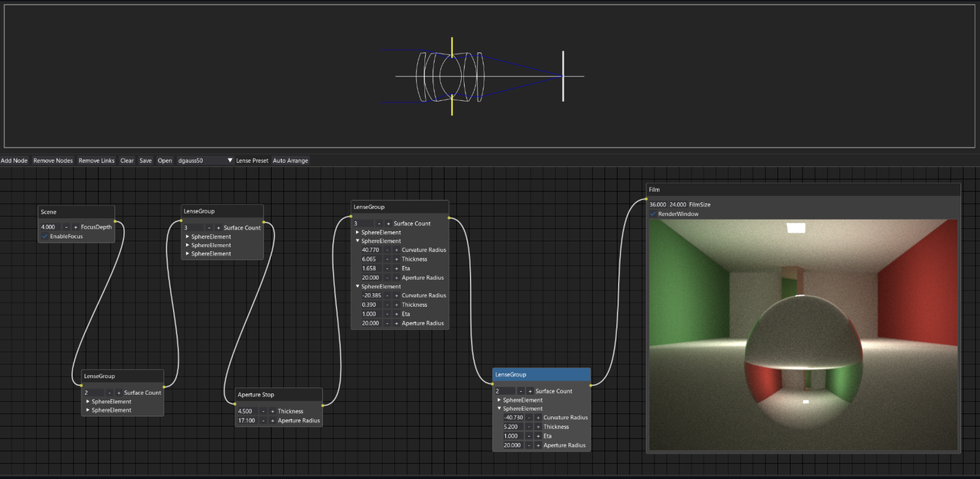Toggle the EnableFocus checkbox
The height and width of the screenshot is (479, 980).
[x=44, y=236]
